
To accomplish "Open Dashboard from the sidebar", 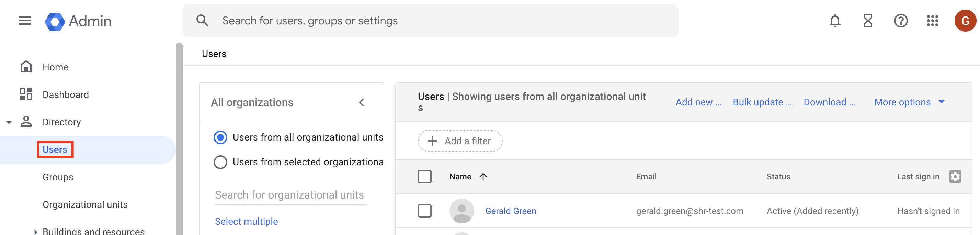I will point(66,94).
